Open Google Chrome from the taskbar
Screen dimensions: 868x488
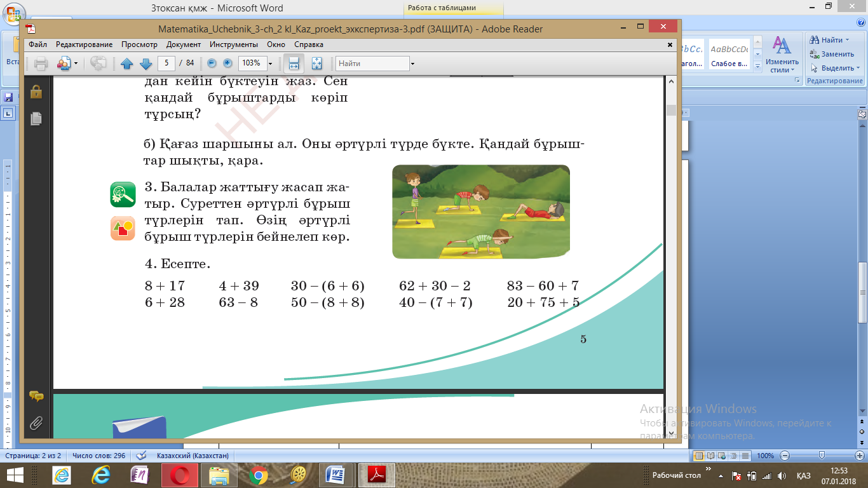258,475
